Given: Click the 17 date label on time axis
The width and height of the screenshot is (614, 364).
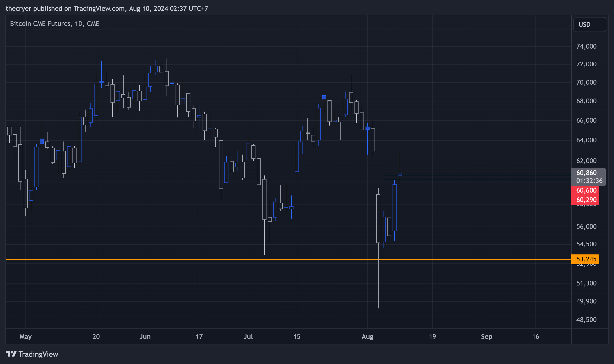Looking at the screenshot, I should [x=199, y=337].
